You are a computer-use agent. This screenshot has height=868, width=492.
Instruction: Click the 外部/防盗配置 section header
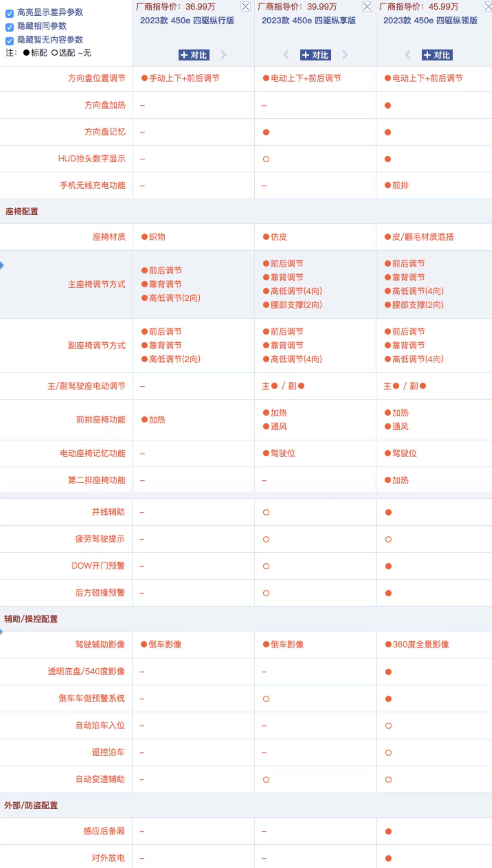click(31, 806)
